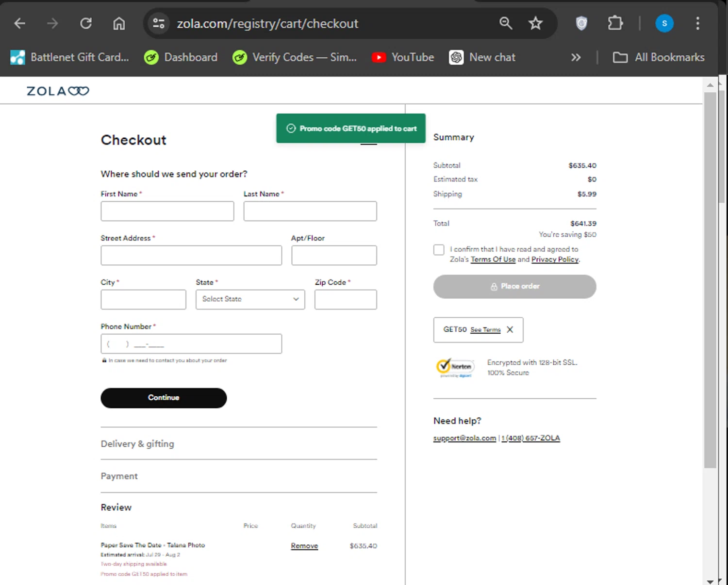Open the browser profile avatar S

pyautogui.click(x=664, y=23)
